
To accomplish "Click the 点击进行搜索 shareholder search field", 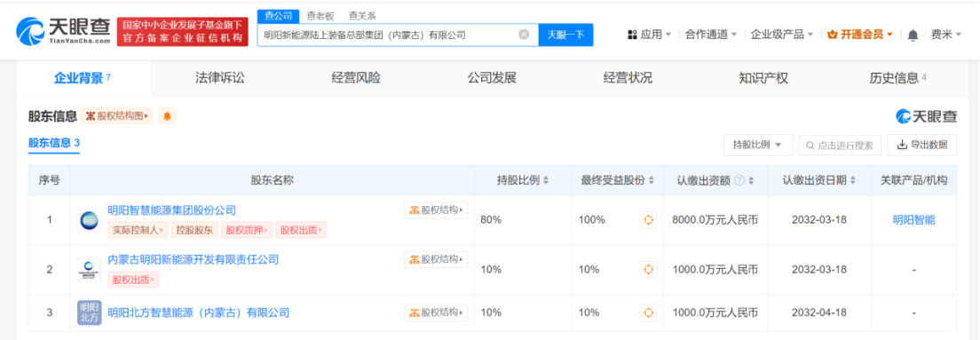I will point(840,145).
